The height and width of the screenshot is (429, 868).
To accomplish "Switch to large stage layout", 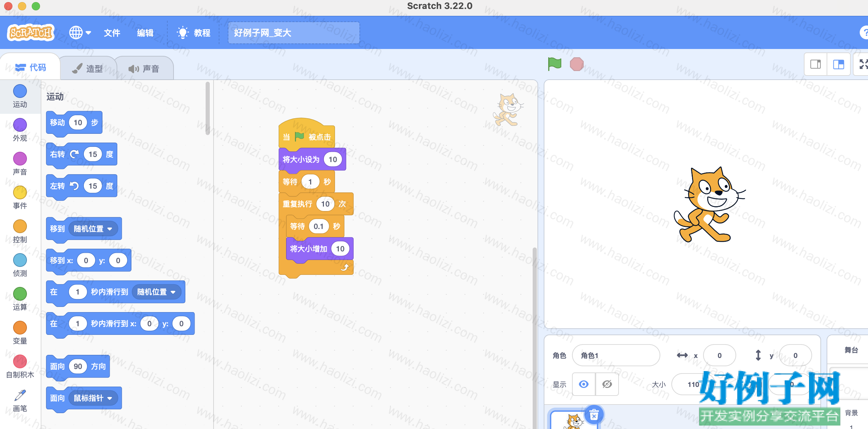I will [838, 64].
